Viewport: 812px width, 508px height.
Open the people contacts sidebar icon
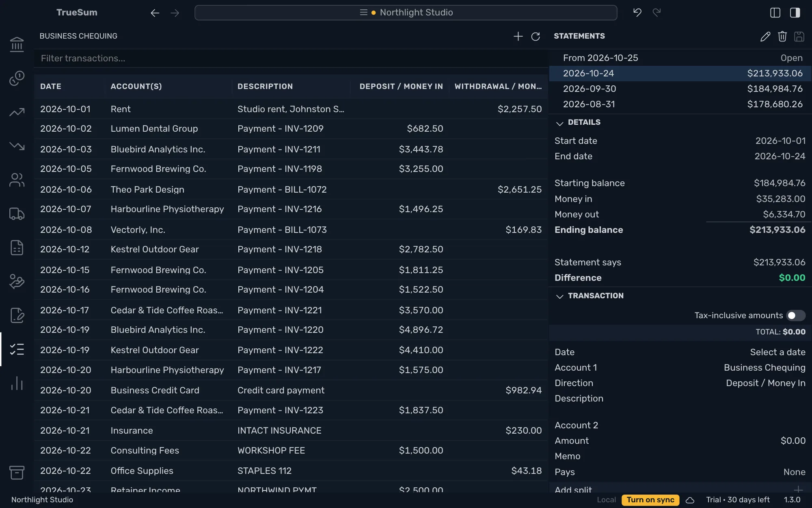pyautogui.click(x=17, y=180)
